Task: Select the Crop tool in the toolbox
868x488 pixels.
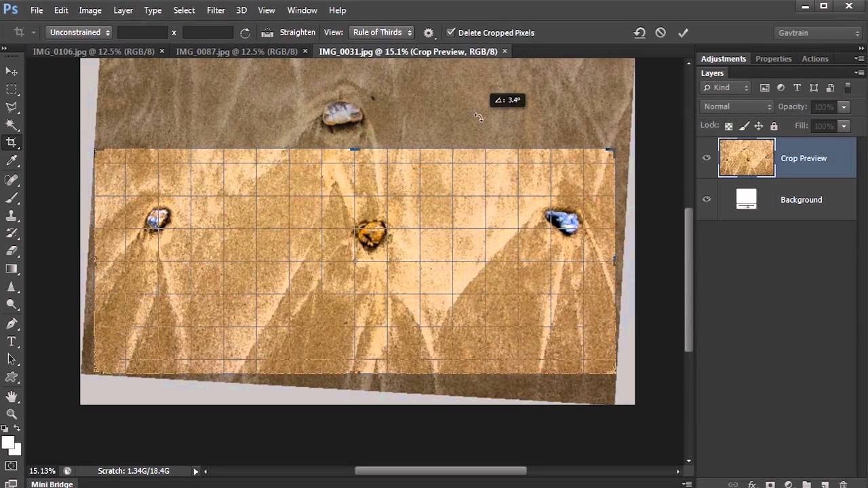Action: (12, 143)
